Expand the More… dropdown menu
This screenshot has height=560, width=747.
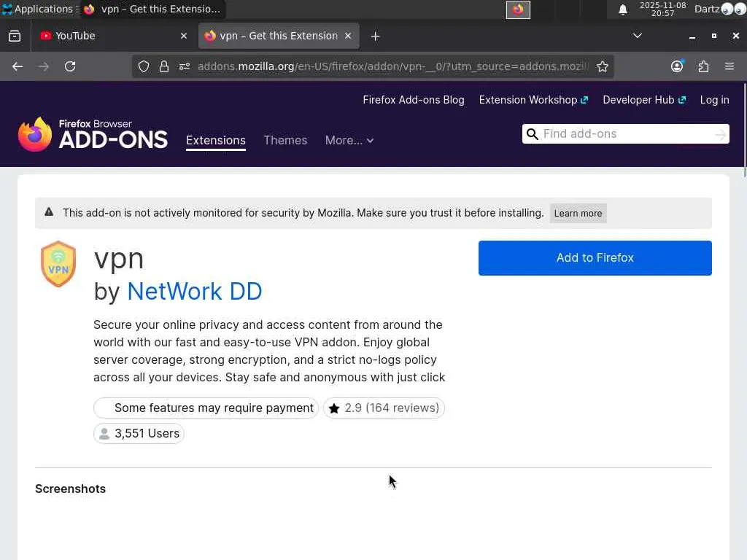tap(349, 141)
